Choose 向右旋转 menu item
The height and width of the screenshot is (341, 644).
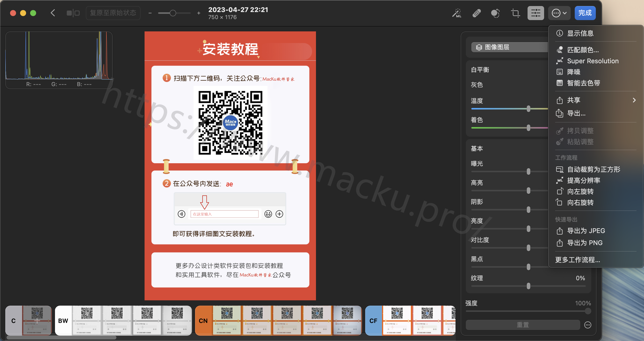[596, 203]
